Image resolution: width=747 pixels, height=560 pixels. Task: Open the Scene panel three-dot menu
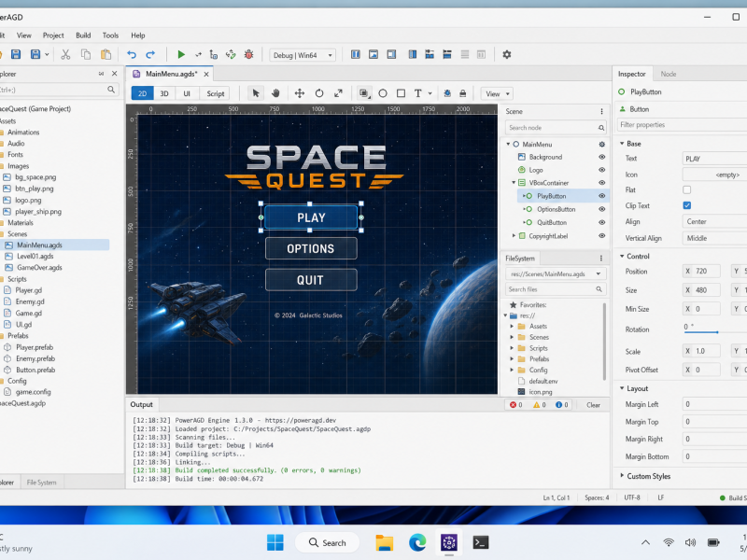[x=601, y=111]
